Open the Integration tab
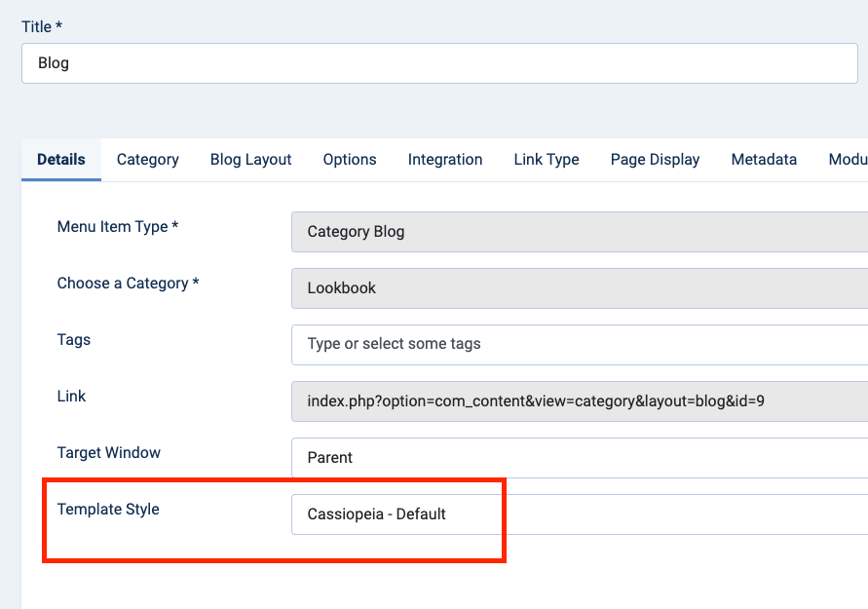The image size is (868, 609). 445,160
